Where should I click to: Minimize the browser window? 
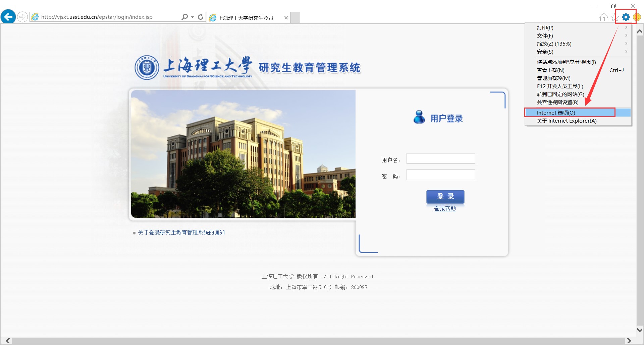point(594,6)
